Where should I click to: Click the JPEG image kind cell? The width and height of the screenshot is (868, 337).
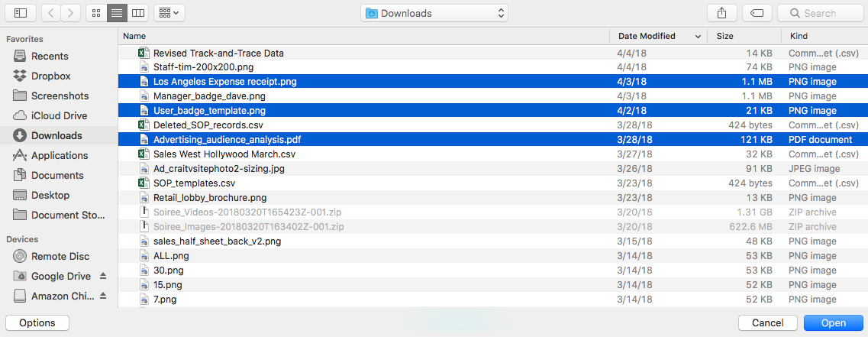(x=815, y=168)
